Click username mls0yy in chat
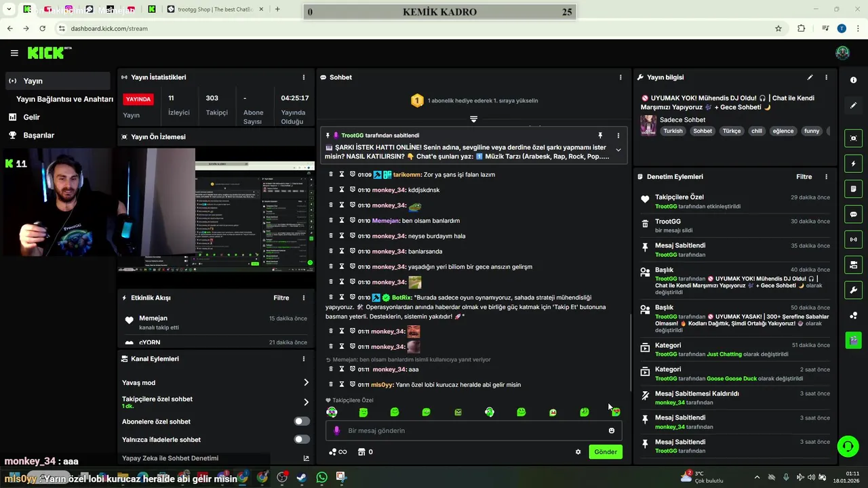868x488 pixels. [x=382, y=385]
